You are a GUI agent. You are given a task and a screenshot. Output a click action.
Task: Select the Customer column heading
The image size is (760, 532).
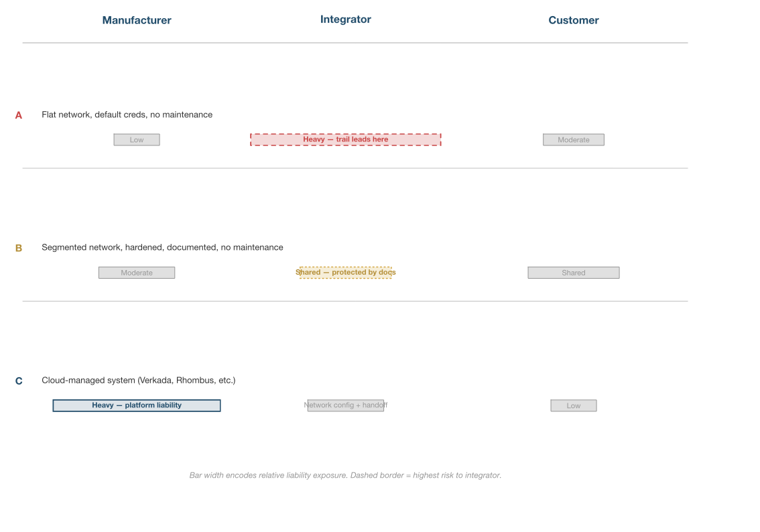point(573,20)
